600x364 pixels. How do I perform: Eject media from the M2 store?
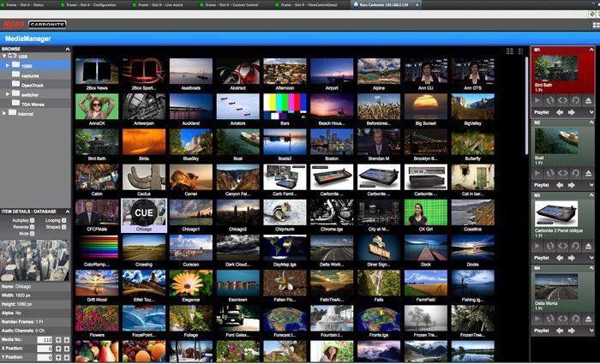click(x=588, y=173)
